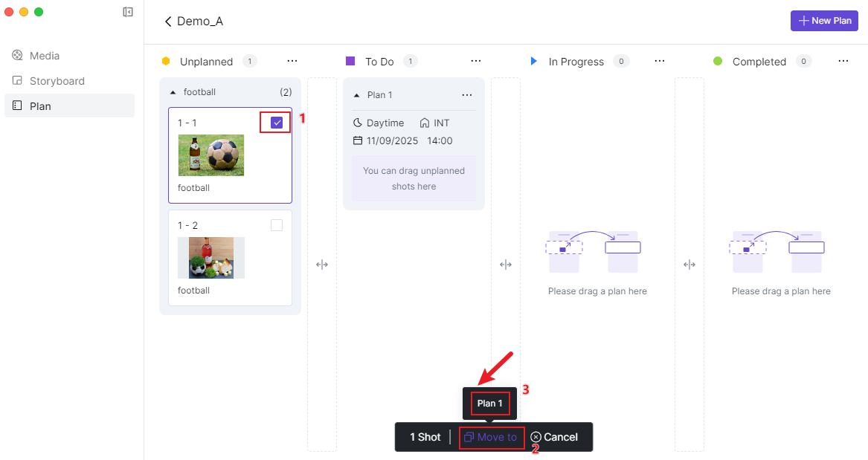Uncheck the shot 1 - 1 checkbox
The image size is (868, 460).
tap(277, 123)
